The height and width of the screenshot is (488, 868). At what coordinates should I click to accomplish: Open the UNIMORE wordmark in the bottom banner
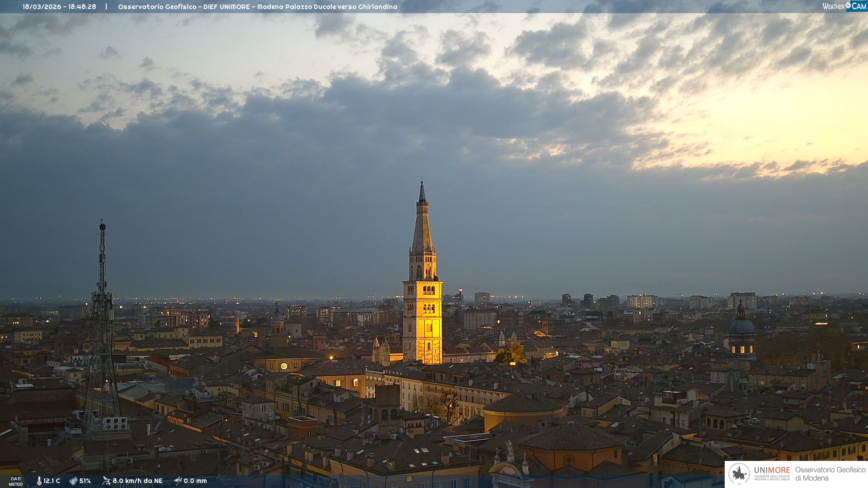(772, 470)
